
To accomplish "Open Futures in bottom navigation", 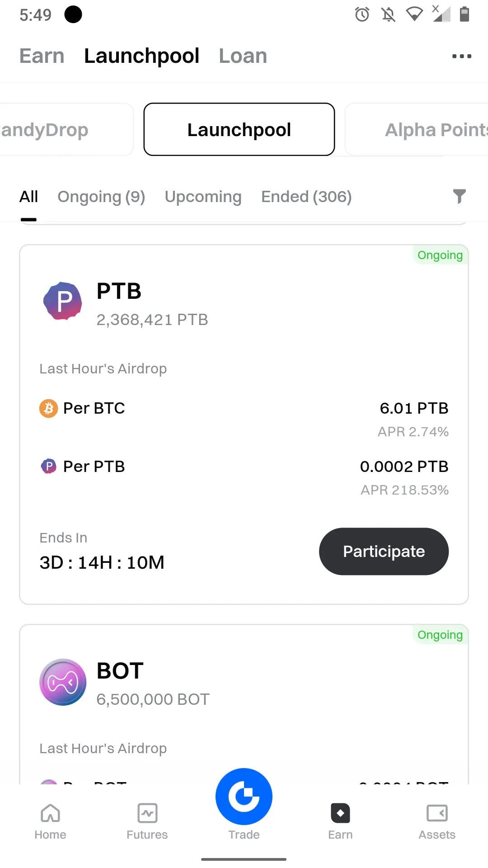I will (147, 821).
